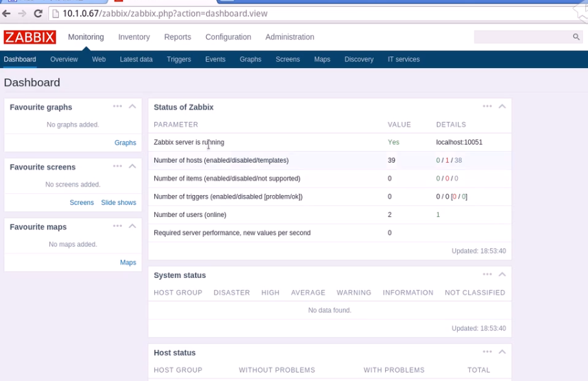
Task: Collapse the Favourite screens widget
Action: [132, 166]
